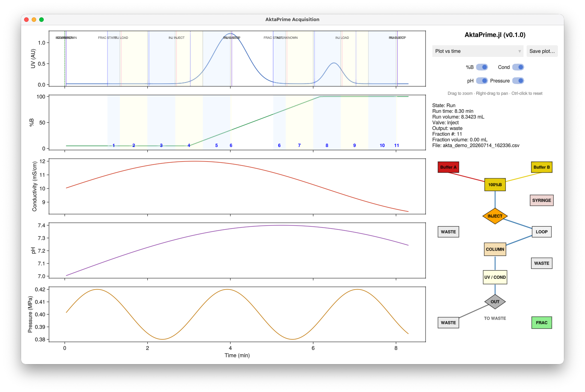Click the red Buffer A node
The image size is (585, 392).
coord(448,167)
